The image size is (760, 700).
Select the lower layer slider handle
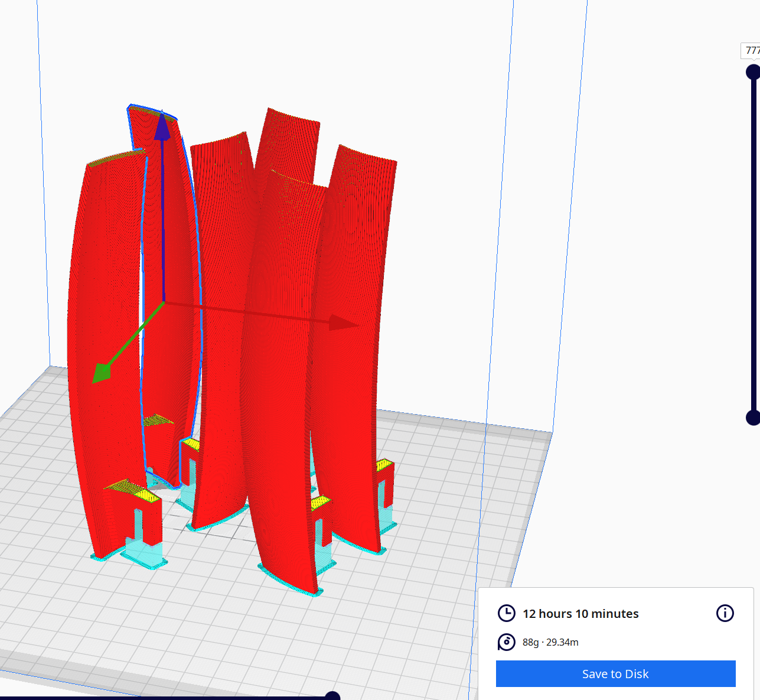coord(753,418)
